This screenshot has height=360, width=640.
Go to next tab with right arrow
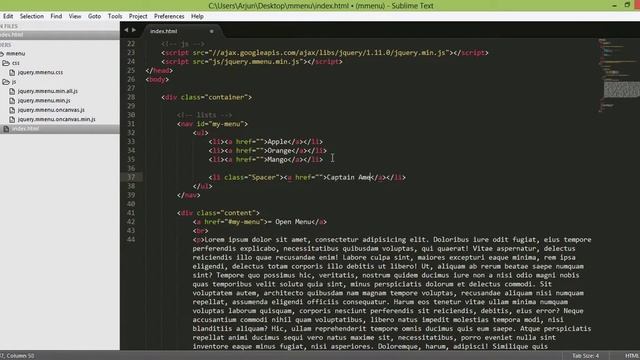click(133, 30)
